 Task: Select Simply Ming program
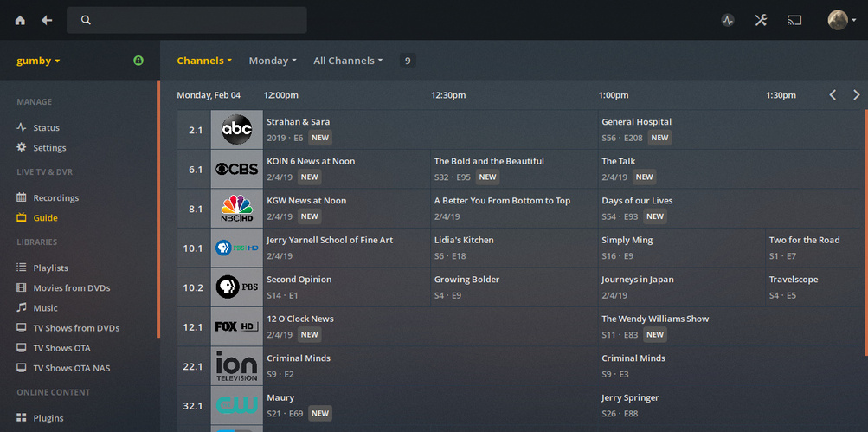click(681, 248)
